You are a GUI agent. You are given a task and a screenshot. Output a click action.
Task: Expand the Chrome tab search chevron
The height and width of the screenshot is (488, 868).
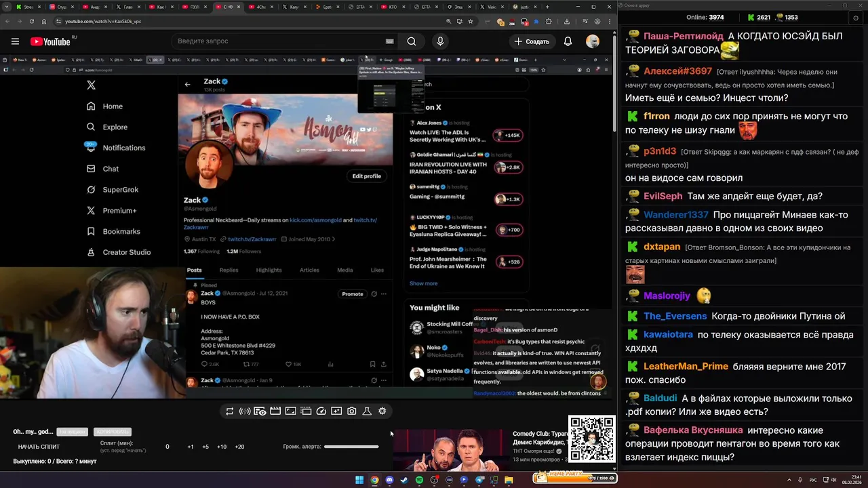(7, 7)
